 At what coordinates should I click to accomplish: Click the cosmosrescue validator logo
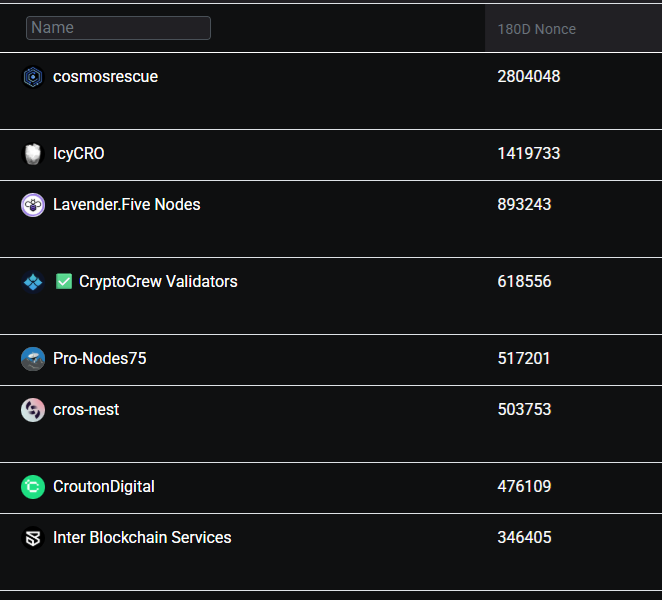(x=33, y=77)
